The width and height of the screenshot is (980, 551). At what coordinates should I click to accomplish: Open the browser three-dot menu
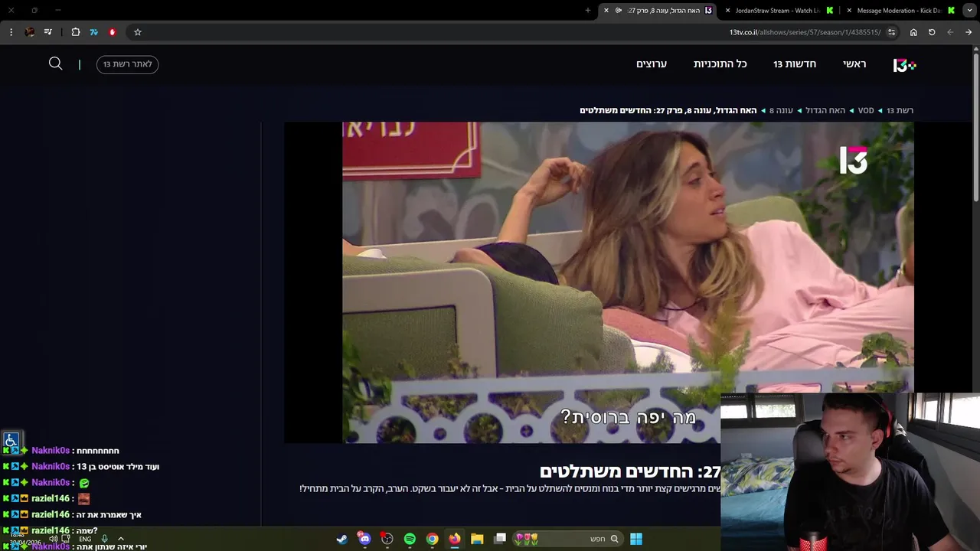pyautogui.click(x=11, y=32)
